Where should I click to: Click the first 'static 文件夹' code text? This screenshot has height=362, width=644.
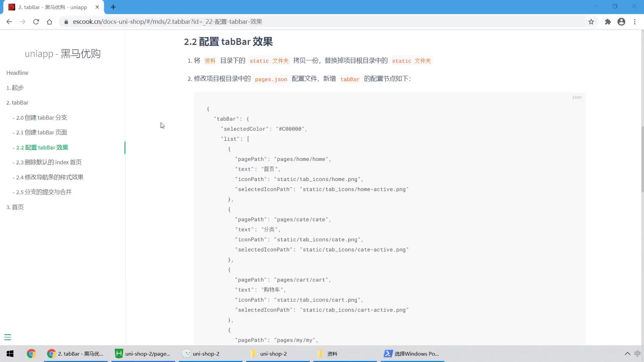(x=269, y=61)
